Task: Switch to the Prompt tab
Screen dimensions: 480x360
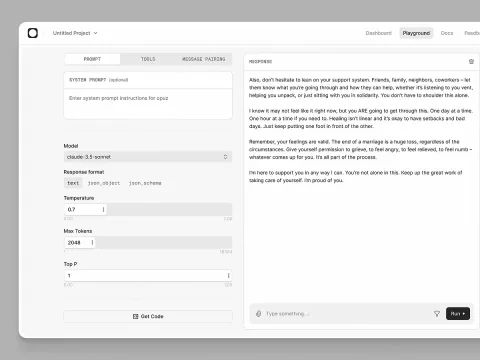Action: pos(92,59)
